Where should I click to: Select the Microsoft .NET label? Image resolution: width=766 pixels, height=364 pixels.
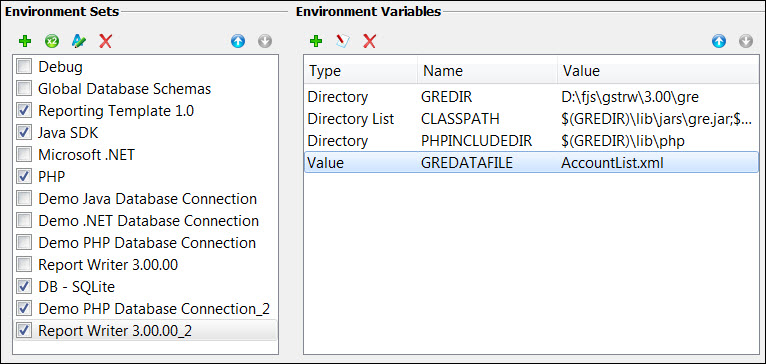(86, 154)
